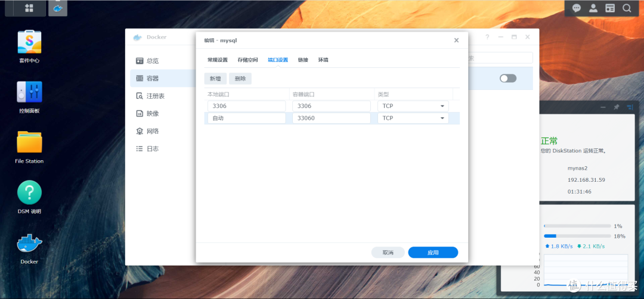The width and height of the screenshot is (644, 299).
Task: Click the widget panel layout icon
Action: click(x=630, y=107)
